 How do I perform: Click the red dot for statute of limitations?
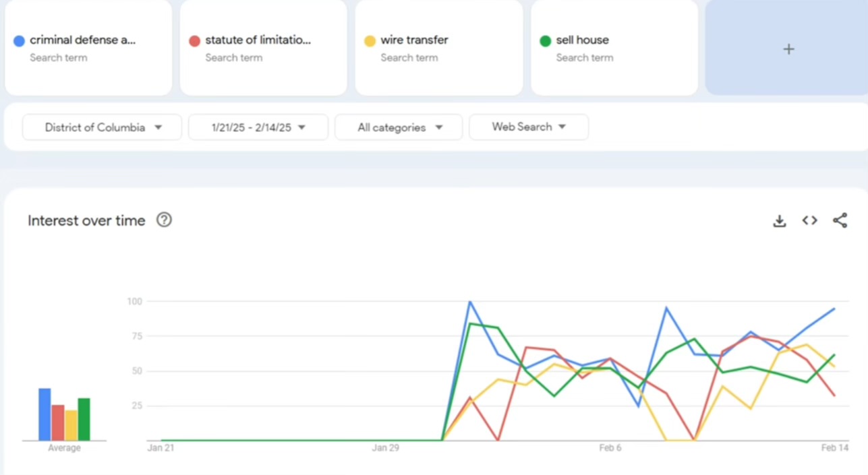click(194, 41)
